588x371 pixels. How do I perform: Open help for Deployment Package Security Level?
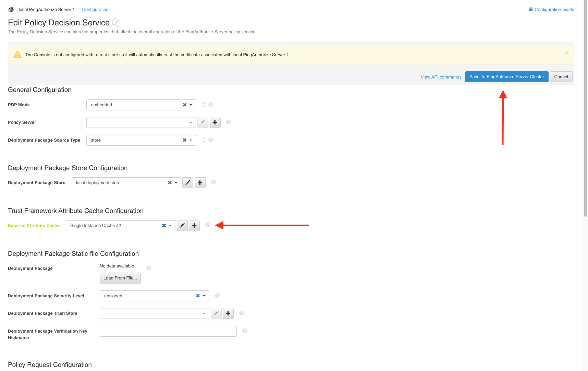pyautogui.click(x=217, y=296)
